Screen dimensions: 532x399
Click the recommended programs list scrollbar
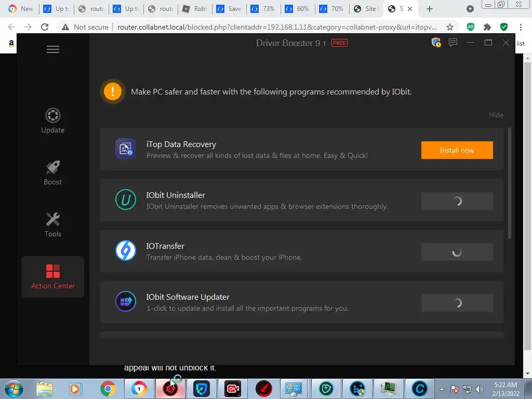(509, 183)
